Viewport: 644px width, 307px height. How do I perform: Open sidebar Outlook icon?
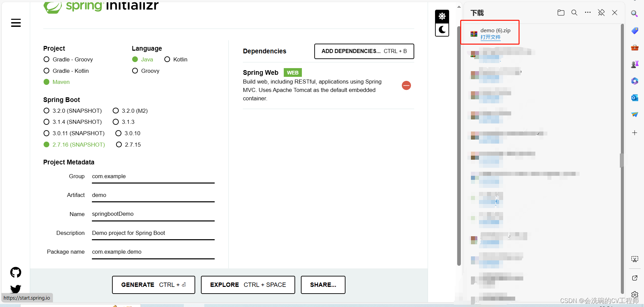(635, 98)
